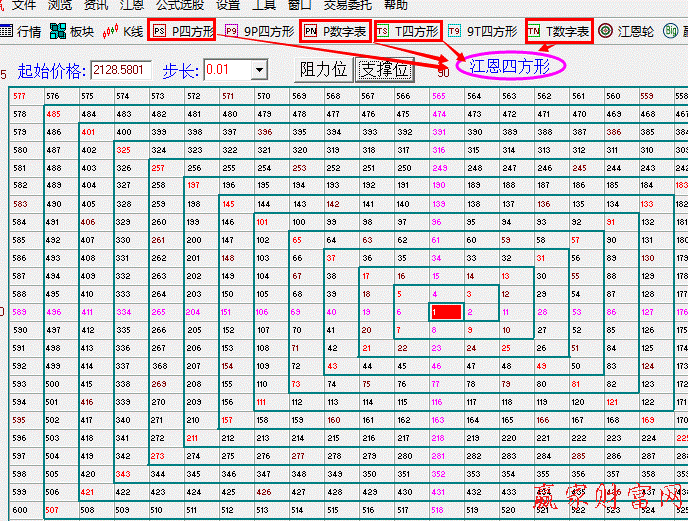The height and width of the screenshot is (521, 688).
Task: Select the T四方形 toolbar button
Action: pos(408,31)
